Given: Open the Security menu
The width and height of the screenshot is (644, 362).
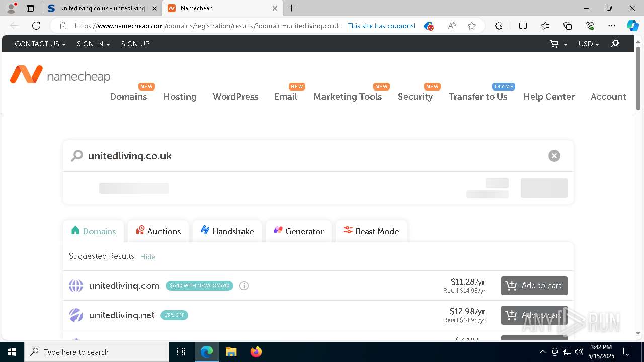Looking at the screenshot, I should pos(415,97).
